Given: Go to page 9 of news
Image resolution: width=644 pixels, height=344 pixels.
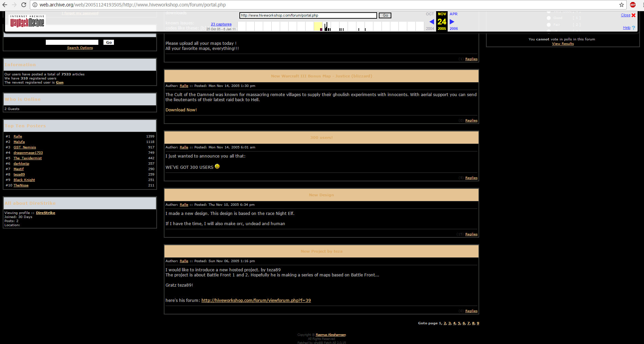Looking at the screenshot, I should (x=478, y=323).
